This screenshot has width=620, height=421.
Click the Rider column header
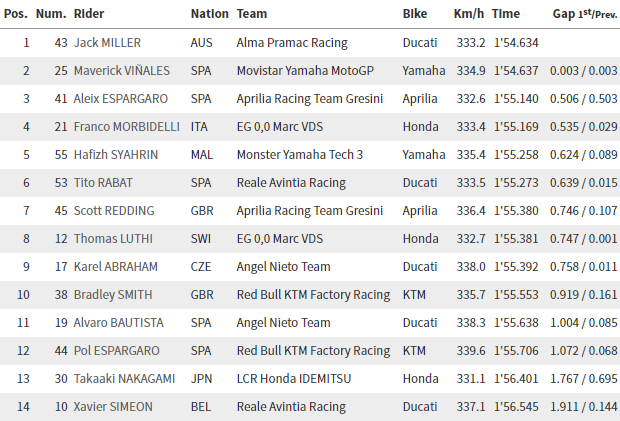tap(89, 14)
